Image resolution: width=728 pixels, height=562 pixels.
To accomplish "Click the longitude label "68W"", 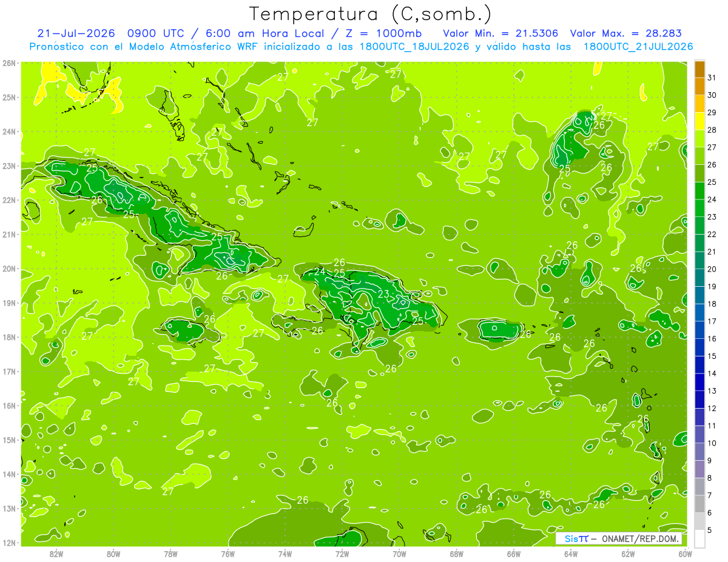I will (x=457, y=554).
